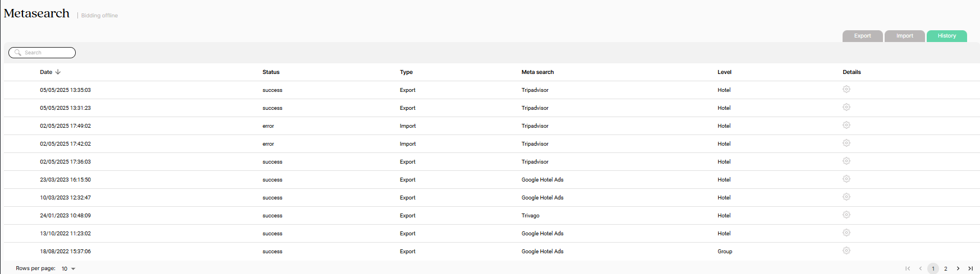Click the sort arrow next to Date
This screenshot has height=274, width=980.
[x=58, y=72]
